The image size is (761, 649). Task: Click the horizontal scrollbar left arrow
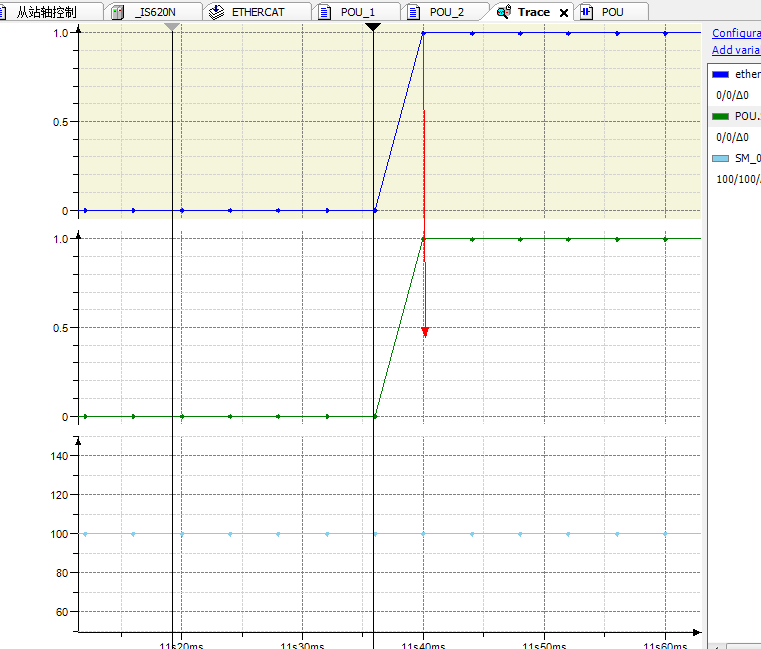coord(717,646)
